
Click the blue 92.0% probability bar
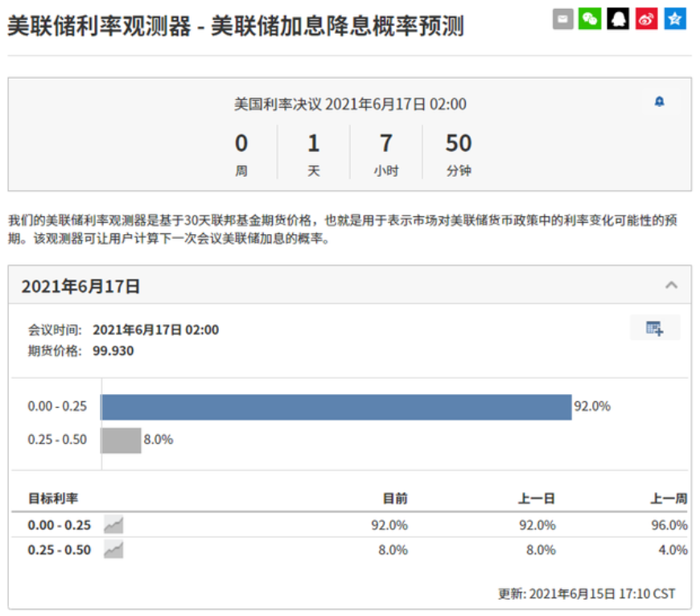pos(336,407)
